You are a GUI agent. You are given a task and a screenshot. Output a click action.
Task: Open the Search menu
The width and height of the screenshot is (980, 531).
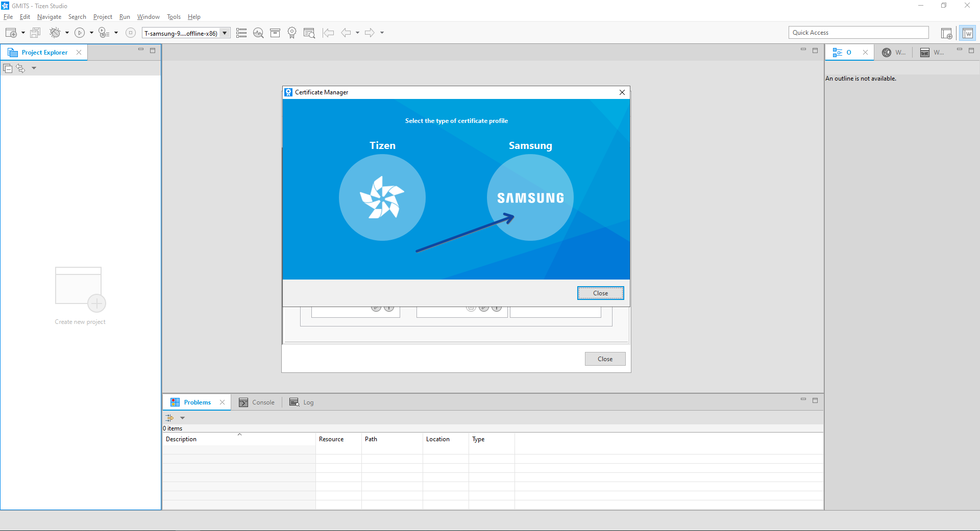[x=77, y=17]
